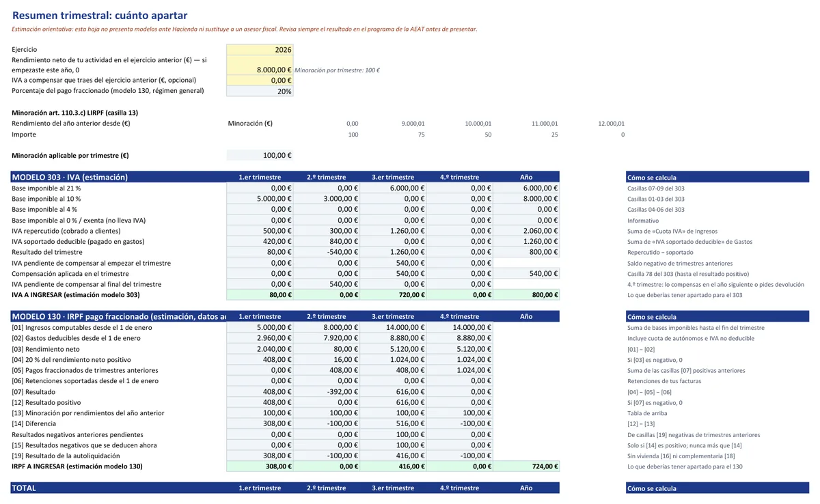Screen dimensions: 820x504
Task: Click the 'MODELO 303 · IVA (estimación)' header
Action: point(118,177)
